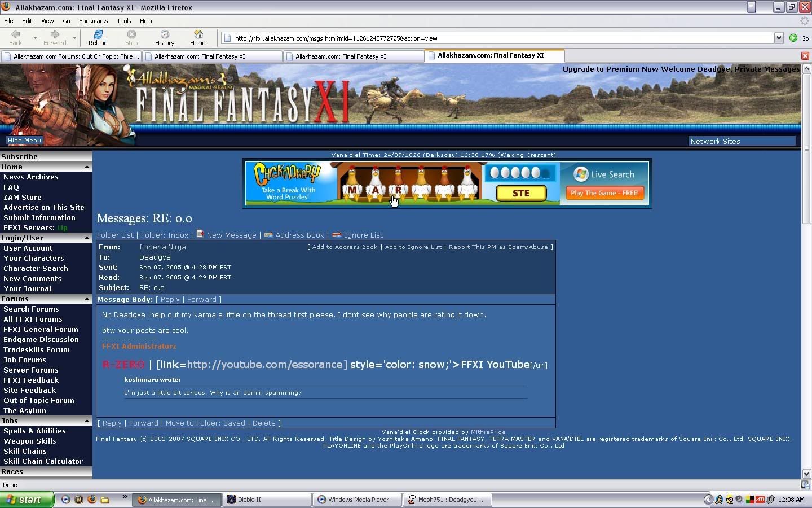The width and height of the screenshot is (812, 508).
Task: Reload the current page
Action: point(98,38)
